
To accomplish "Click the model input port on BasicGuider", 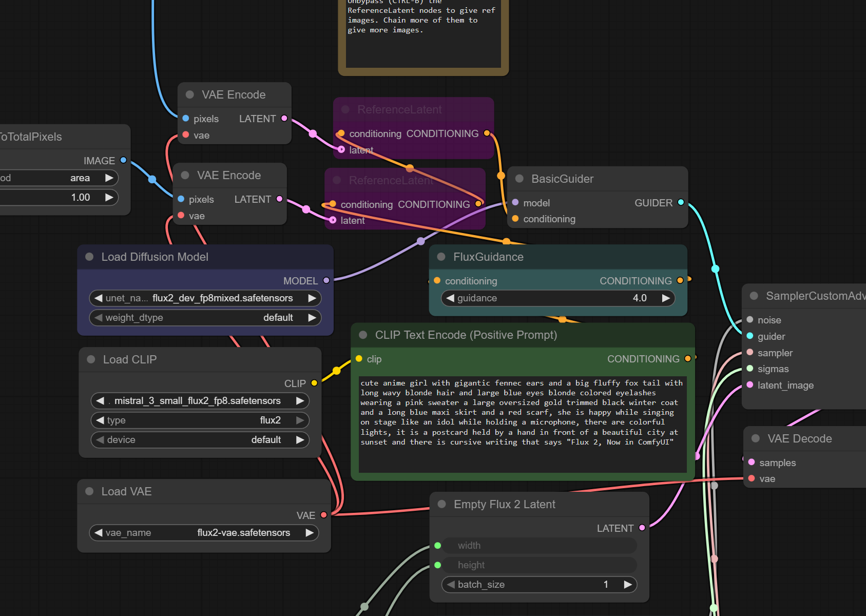I will (515, 202).
